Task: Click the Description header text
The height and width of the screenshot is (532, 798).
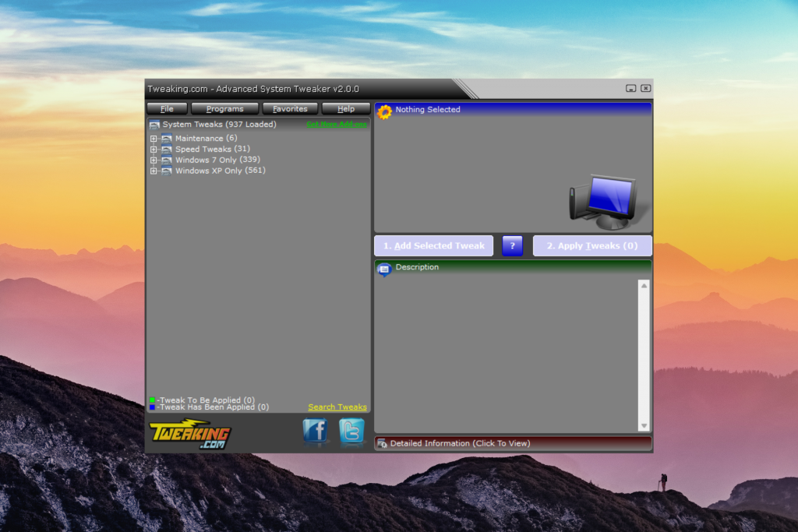Action: (417, 267)
